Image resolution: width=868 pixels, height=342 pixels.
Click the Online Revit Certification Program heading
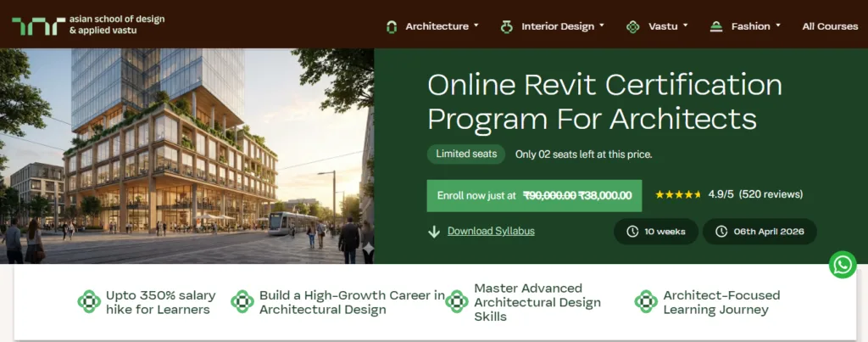pyautogui.click(x=604, y=102)
